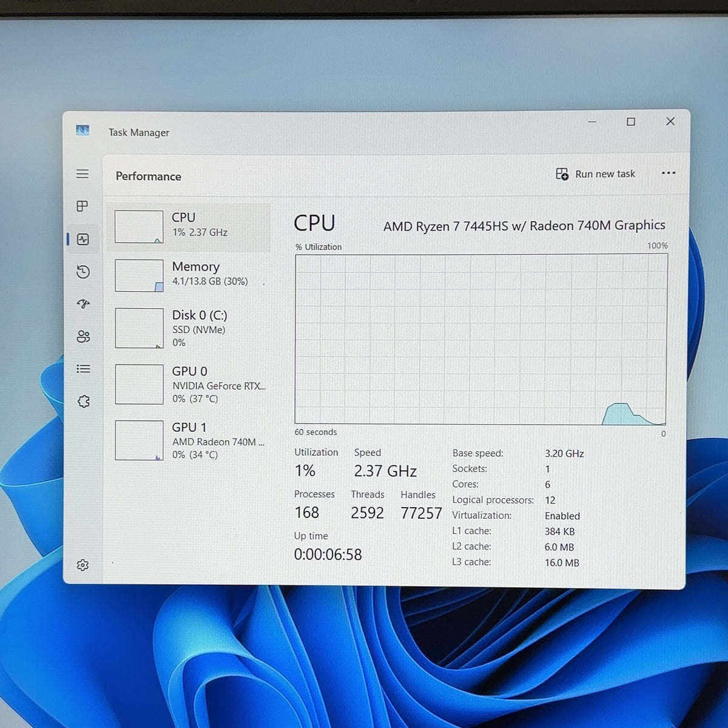Click the Performance page heading

(x=149, y=177)
